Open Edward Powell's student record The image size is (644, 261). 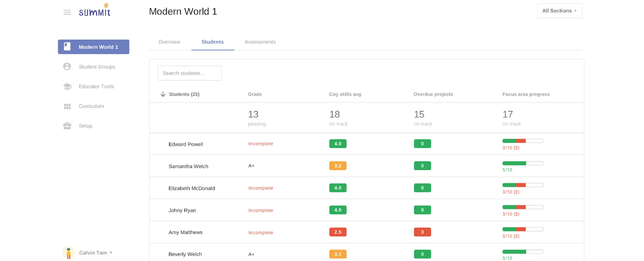point(185,144)
